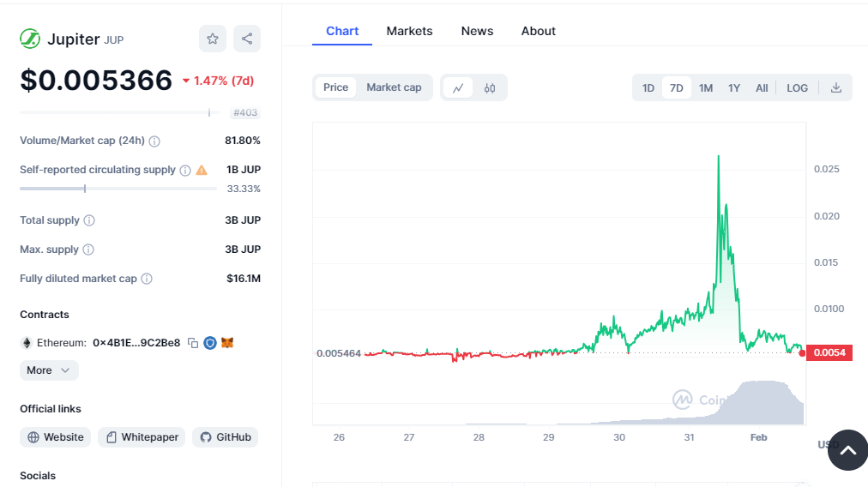Select the 1Y time range
The width and height of the screenshot is (868, 487).
click(734, 87)
